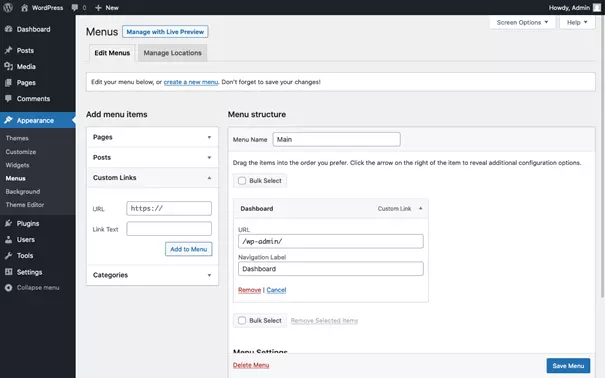
Task: Click the Dashboard gauge icon in sidebar
Action: pos(8,29)
